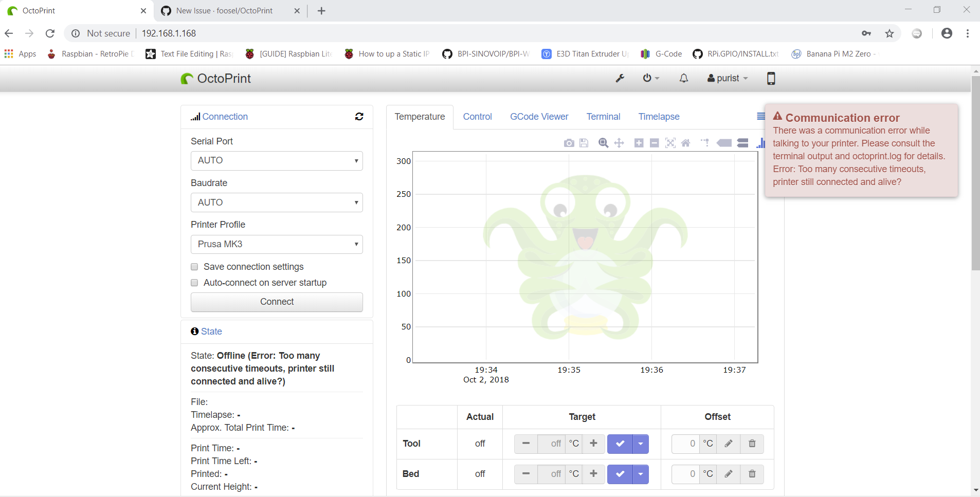Increase Bed target temperature with plus
This screenshot has width=980, height=497.
tap(593, 474)
